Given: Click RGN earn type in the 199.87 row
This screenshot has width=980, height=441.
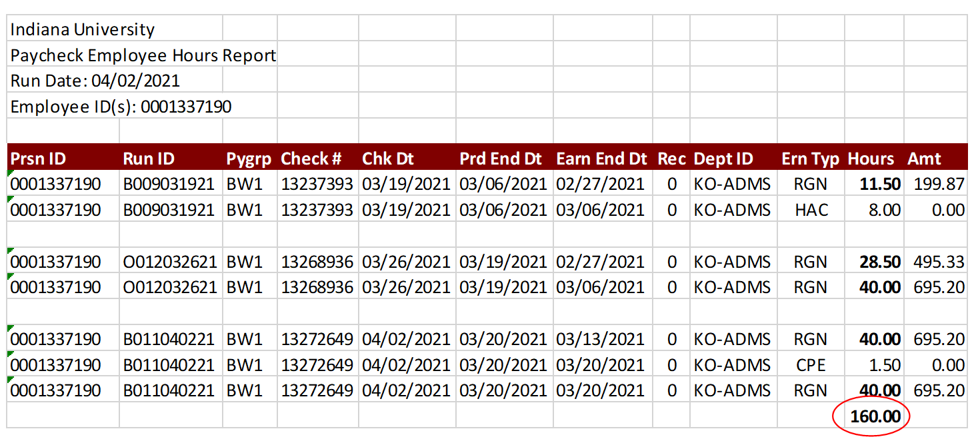Looking at the screenshot, I should [811, 185].
